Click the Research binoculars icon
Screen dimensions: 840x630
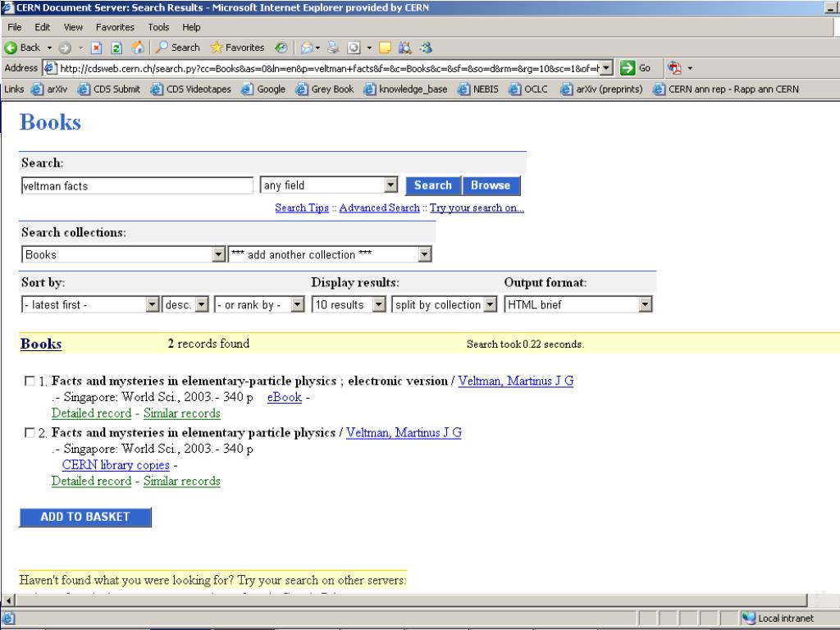click(405, 48)
